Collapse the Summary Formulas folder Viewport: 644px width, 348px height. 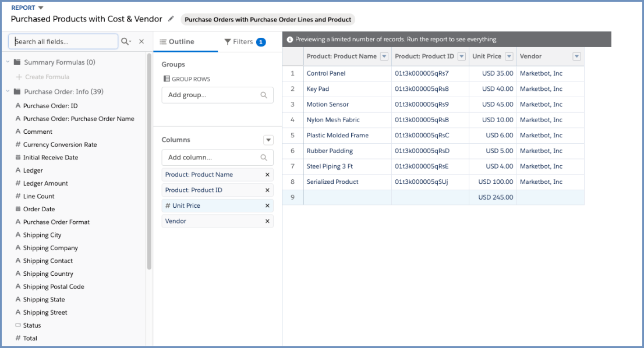pos(8,62)
